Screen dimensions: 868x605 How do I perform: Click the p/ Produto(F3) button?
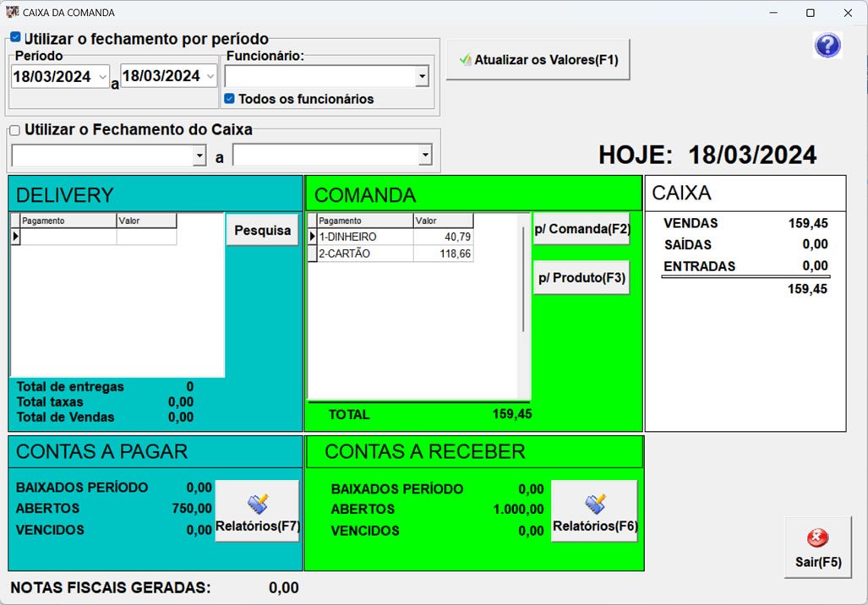pyautogui.click(x=581, y=277)
